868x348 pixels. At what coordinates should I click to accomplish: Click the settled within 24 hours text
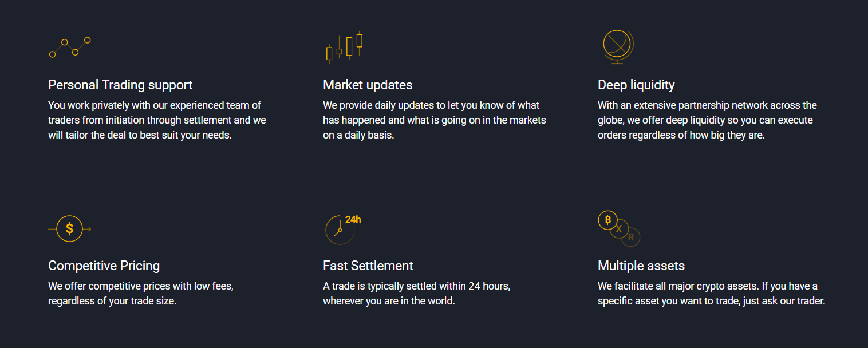(x=417, y=294)
